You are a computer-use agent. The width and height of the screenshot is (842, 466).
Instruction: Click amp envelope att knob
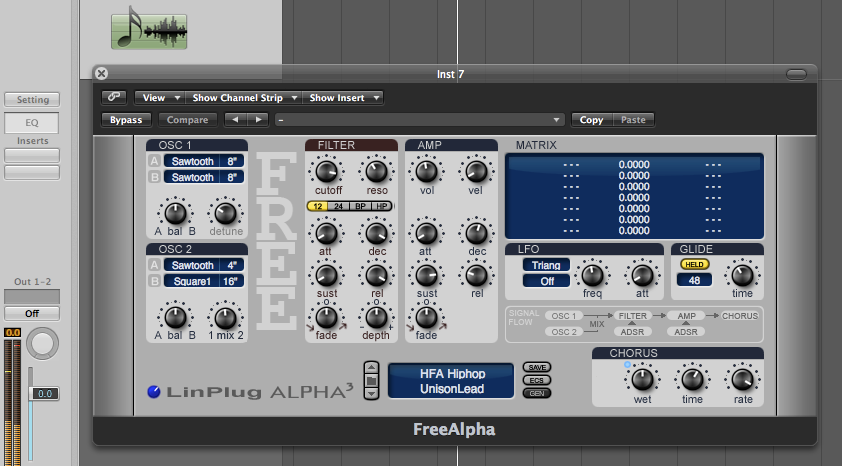426,234
